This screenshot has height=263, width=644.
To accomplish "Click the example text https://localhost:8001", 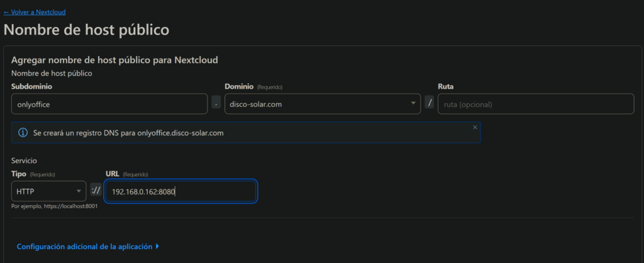I will tap(69, 206).
